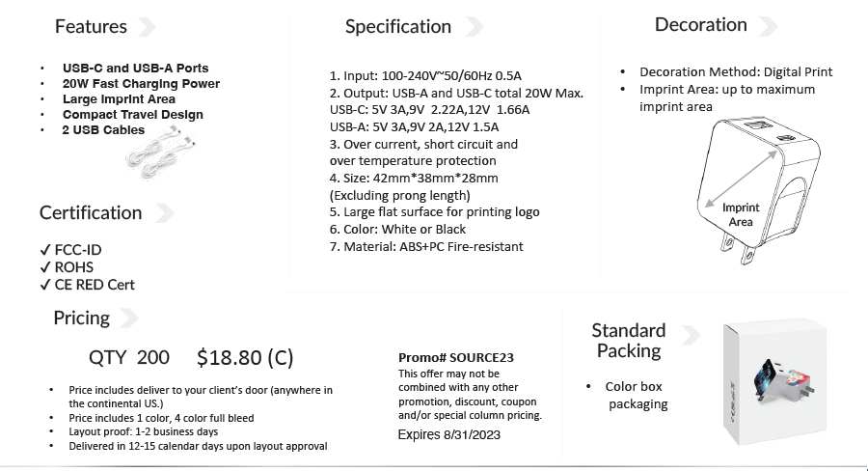Image resolution: width=868 pixels, height=471 pixels.
Task: Click the chevron arrow beside Specification heading
Action: point(475,26)
